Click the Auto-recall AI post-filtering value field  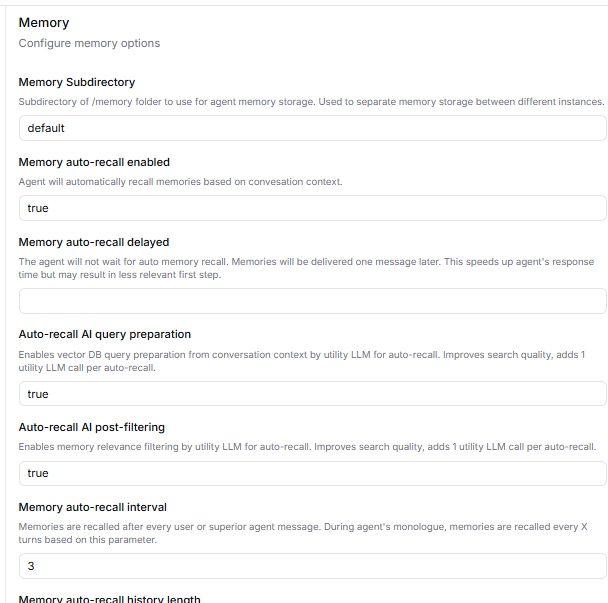tap(312, 473)
